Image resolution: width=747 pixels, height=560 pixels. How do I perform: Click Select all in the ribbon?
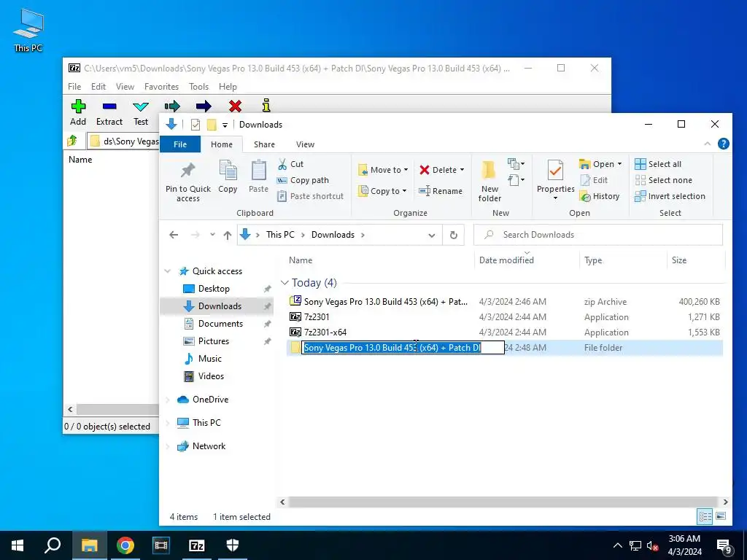point(658,164)
